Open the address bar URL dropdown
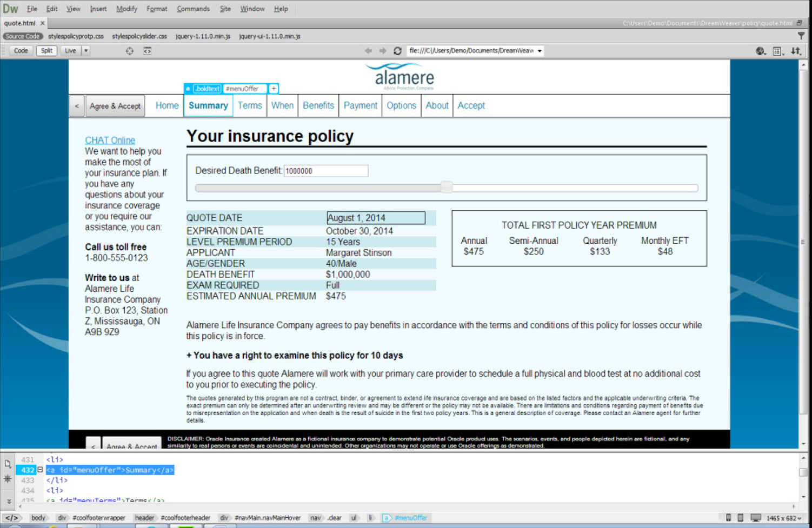Viewport: 812px width, 528px height. pyautogui.click(x=540, y=51)
